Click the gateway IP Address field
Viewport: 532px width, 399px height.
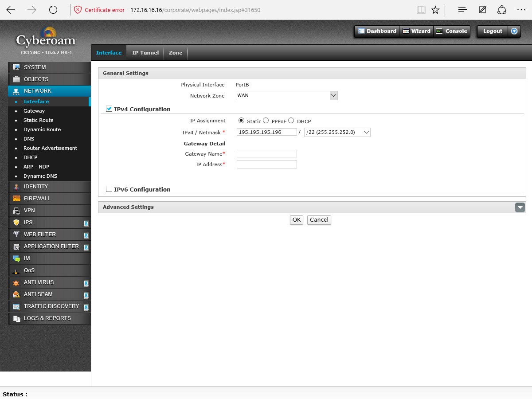(x=267, y=164)
